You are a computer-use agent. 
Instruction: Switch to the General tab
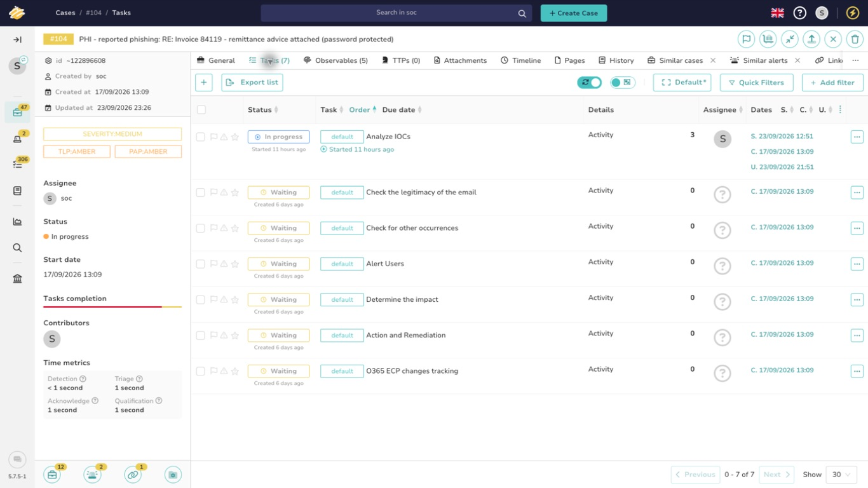click(216, 60)
